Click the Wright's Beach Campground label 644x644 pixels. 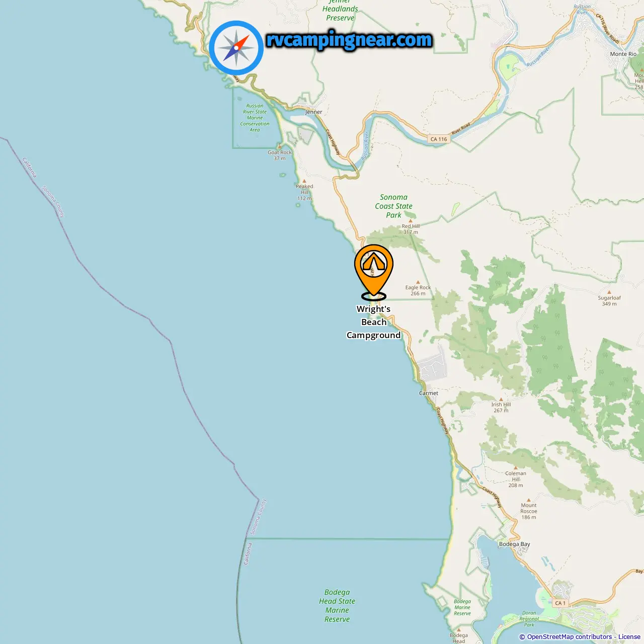point(374,322)
